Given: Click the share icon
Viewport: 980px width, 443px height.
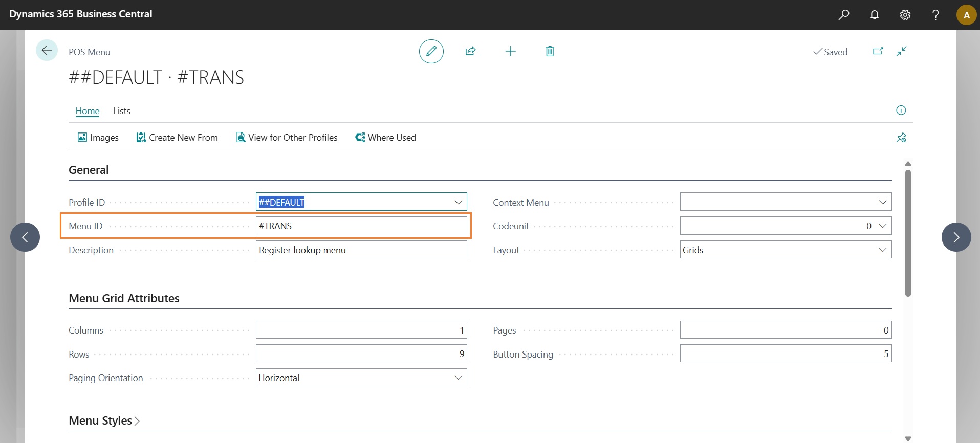Looking at the screenshot, I should (470, 51).
